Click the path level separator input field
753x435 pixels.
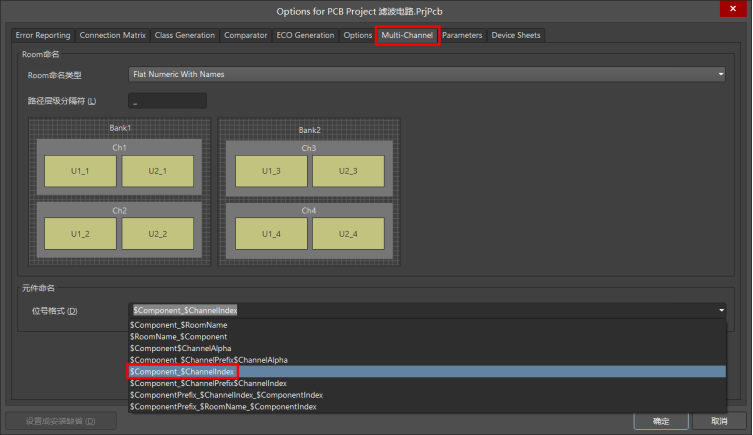tap(167, 101)
